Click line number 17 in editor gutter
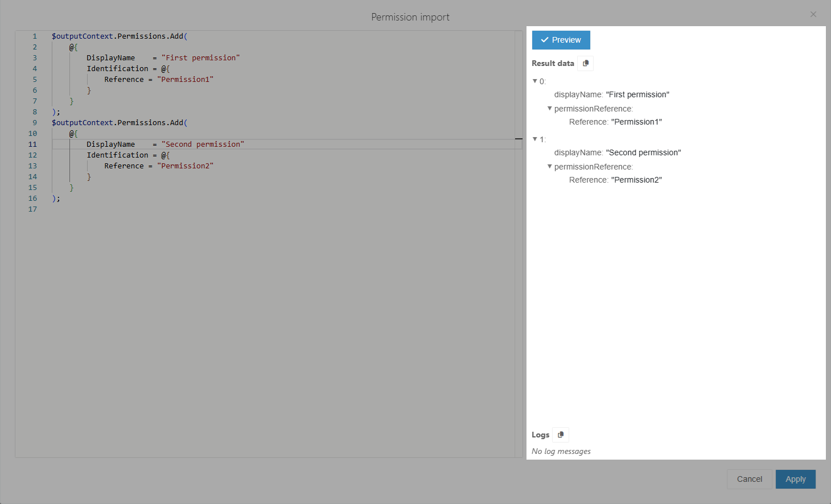This screenshot has height=504, width=831. [x=32, y=209]
